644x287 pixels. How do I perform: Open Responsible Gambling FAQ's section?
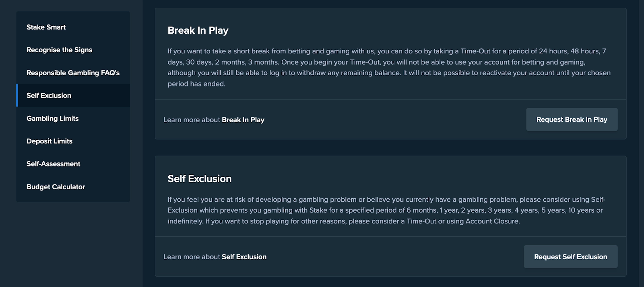(73, 73)
